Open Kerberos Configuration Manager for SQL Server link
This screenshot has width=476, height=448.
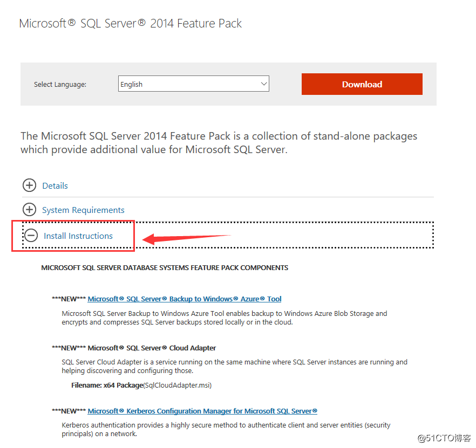click(x=202, y=411)
